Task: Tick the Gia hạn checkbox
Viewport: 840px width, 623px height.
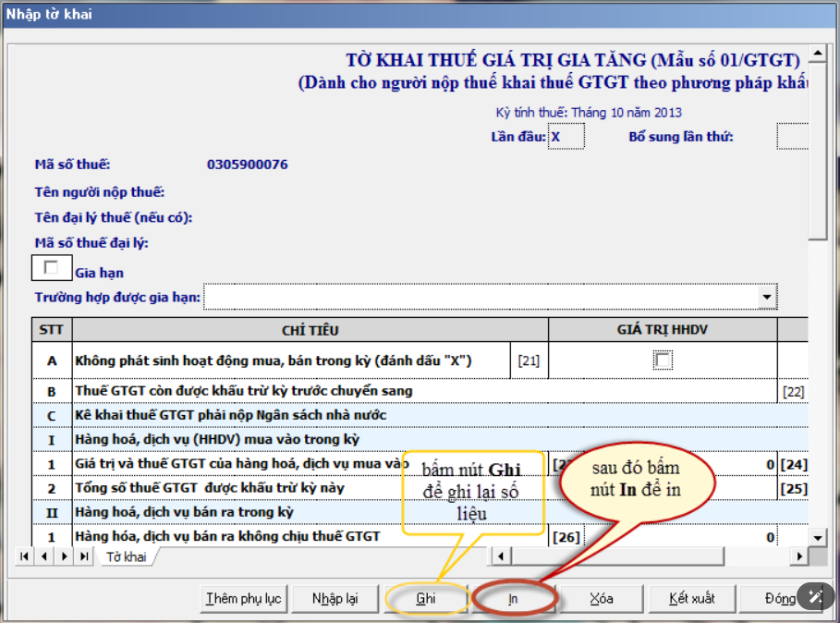Action: coord(52,267)
